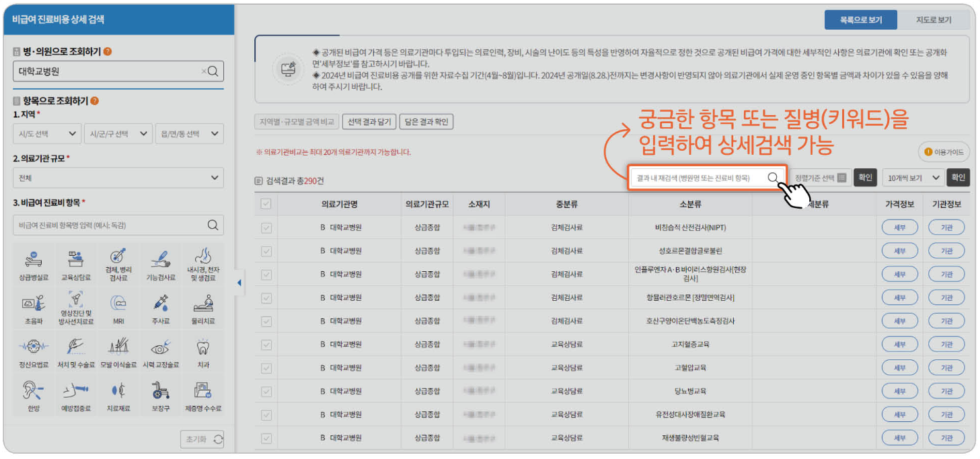This screenshot has width=980, height=459.
Task: Open the 10개씩 보기 dropdown
Action: (x=913, y=178)
